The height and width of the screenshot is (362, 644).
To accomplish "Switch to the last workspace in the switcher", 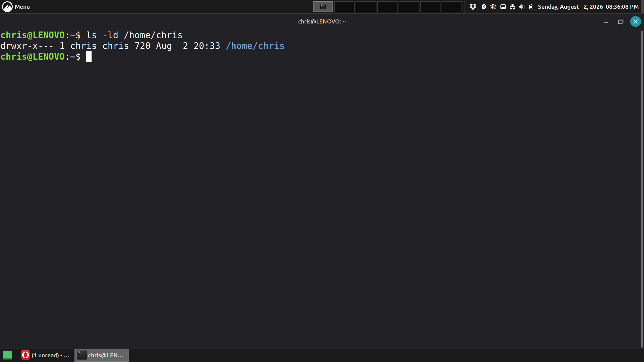I will pyautogui.click(x=452, y=7).
